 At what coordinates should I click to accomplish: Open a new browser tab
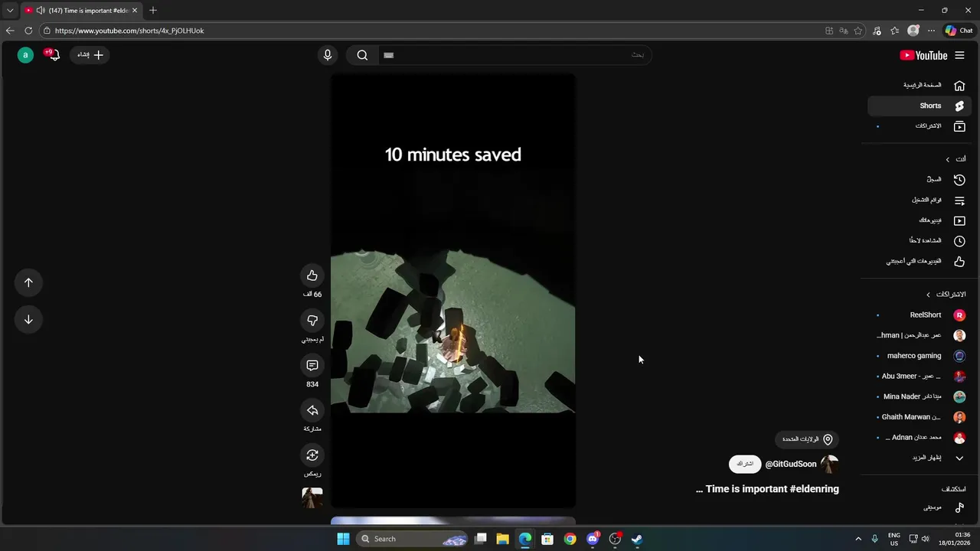[153, 11]
